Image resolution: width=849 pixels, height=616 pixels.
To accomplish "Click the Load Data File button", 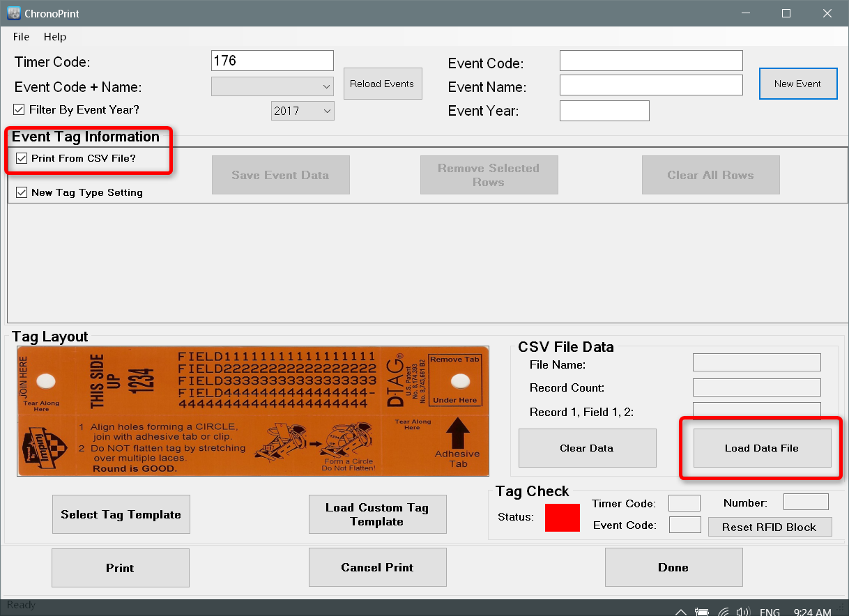I will 762,448.
